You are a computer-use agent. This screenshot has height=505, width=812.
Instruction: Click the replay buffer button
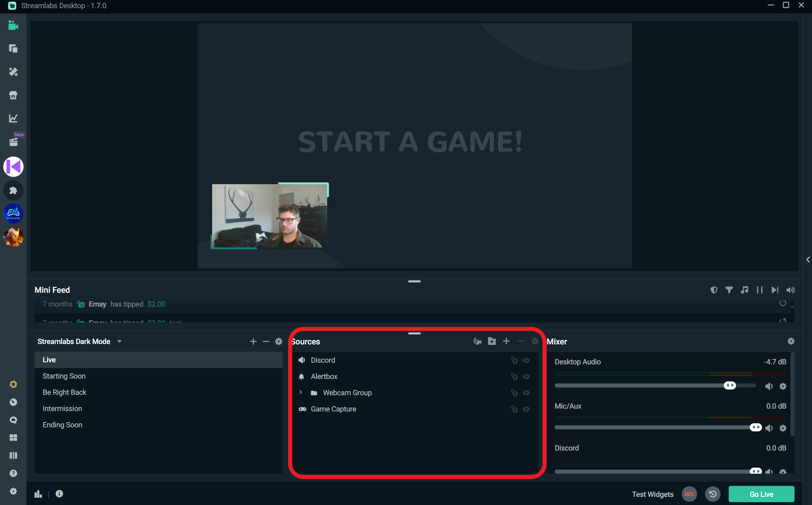click(713, 494)
